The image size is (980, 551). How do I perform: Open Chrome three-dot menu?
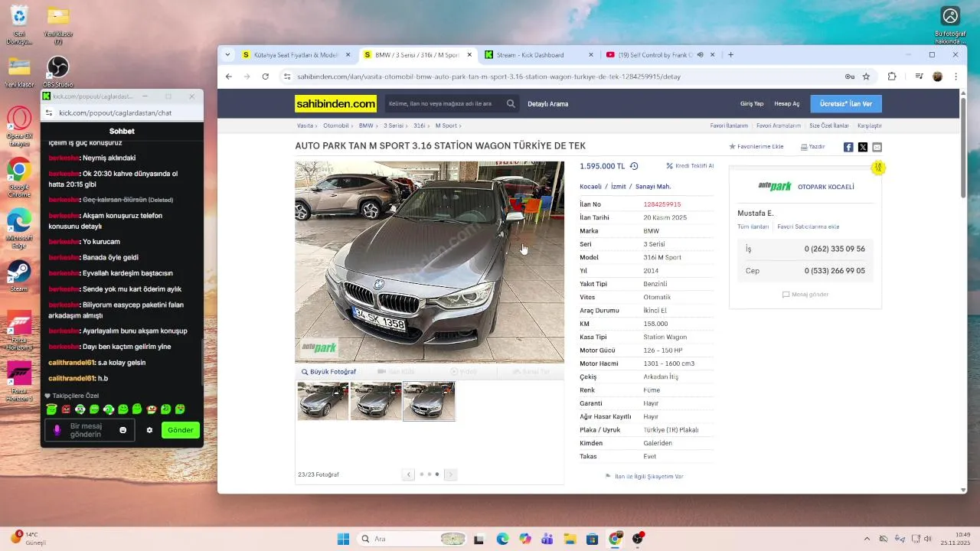pyautogui.click(x=955, y=77)
